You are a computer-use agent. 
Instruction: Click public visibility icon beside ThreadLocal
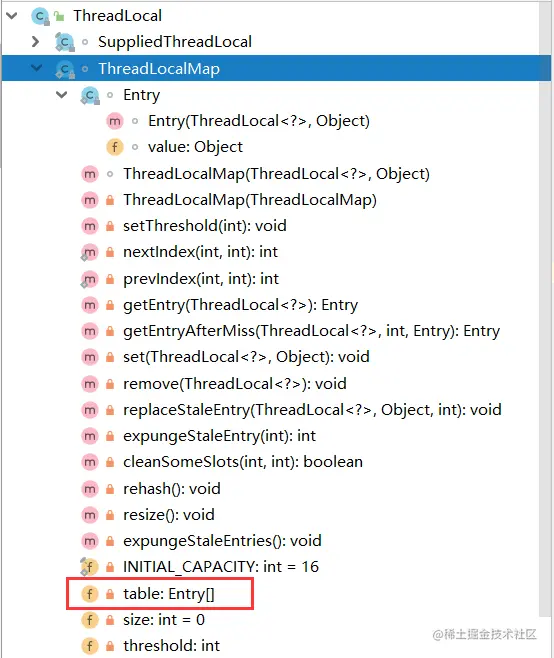click(x=59, y=16)
